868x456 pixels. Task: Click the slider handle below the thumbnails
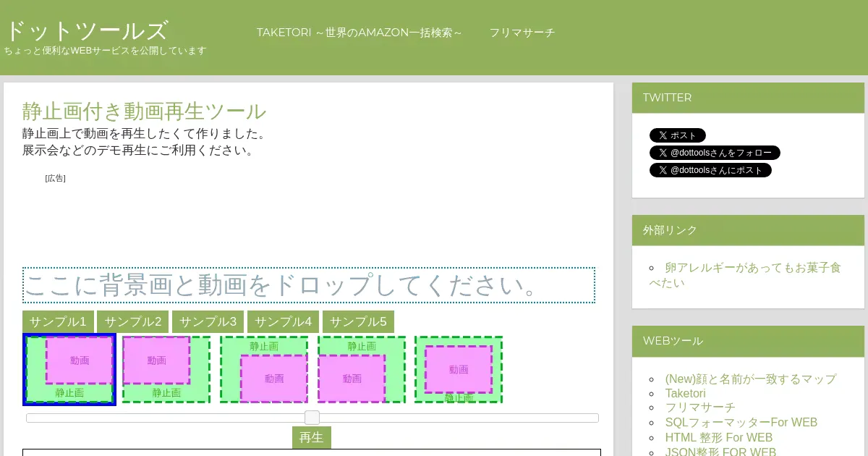click(312, 418)
